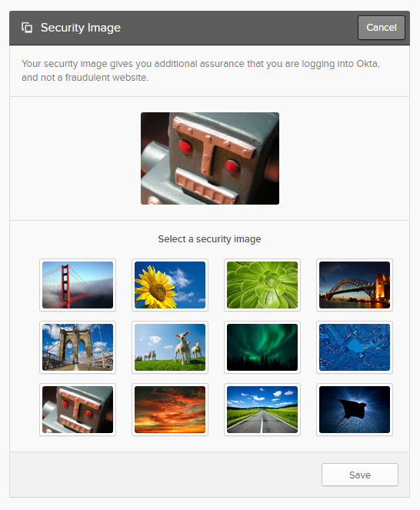This screenshot has height=510, width=420.
Task: Save the selected security image
Action: click(x=360, y=475)
